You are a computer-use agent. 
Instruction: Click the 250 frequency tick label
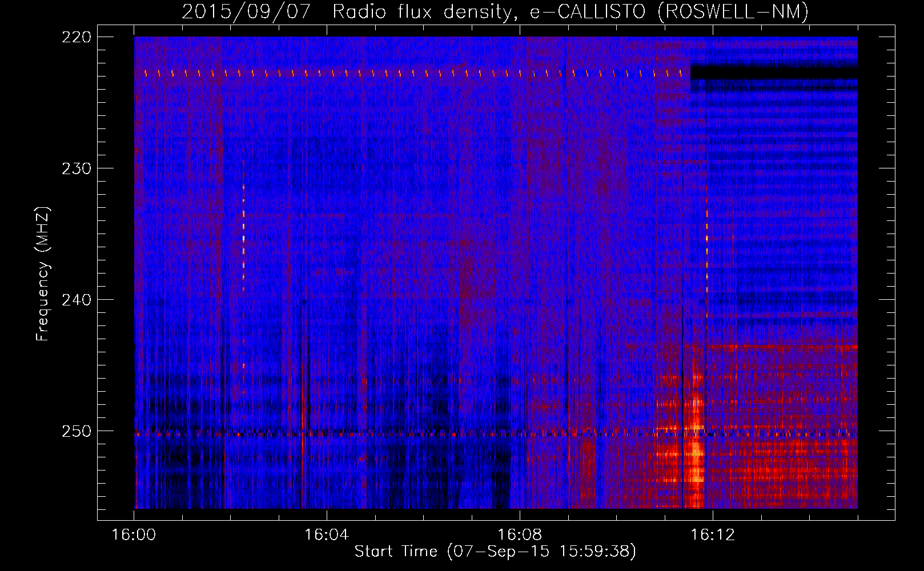point(77,431)
